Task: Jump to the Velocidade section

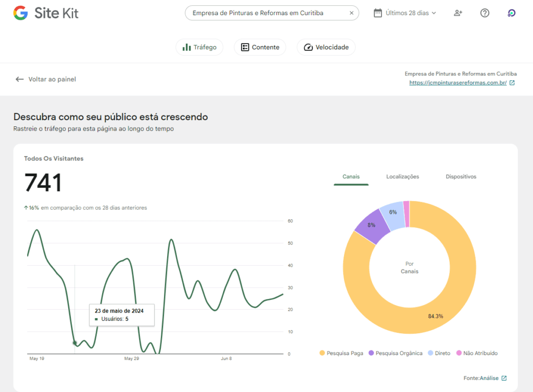Action: 326,47
